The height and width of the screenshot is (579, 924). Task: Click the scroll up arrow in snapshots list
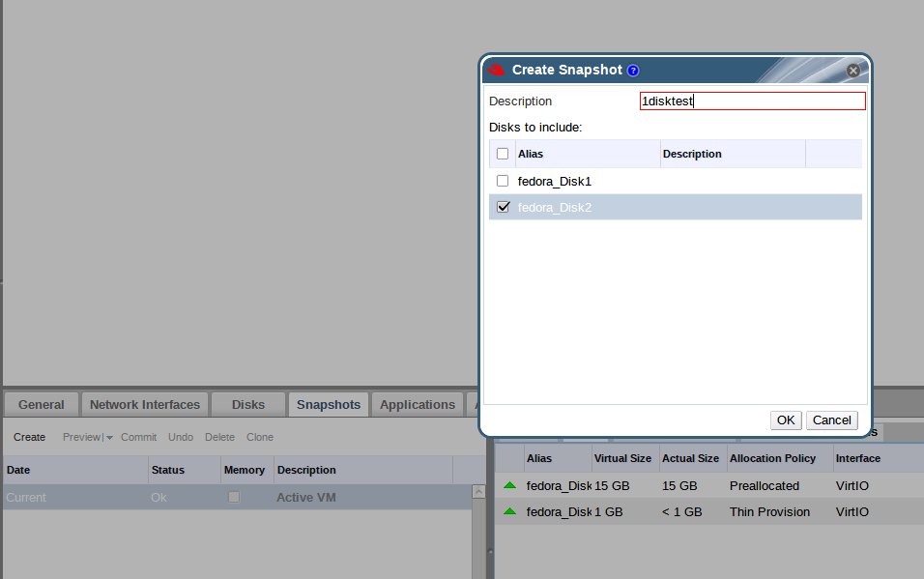pyautogui.click(x=477, y=492)
